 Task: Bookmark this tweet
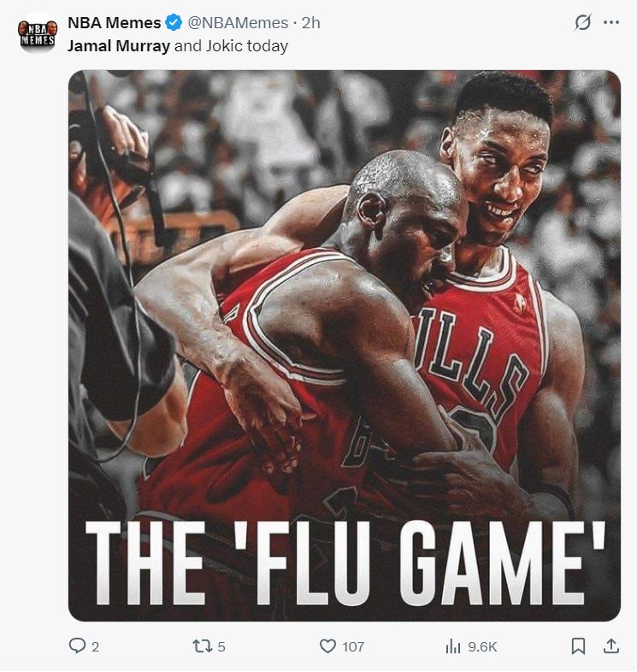(x=578, y=645)
